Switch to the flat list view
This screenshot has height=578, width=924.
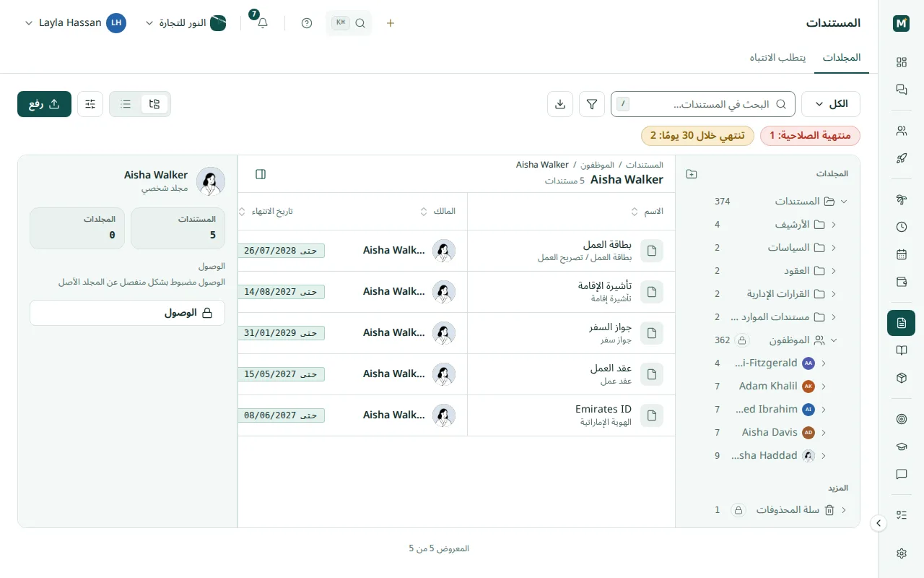tap(126, 104)
